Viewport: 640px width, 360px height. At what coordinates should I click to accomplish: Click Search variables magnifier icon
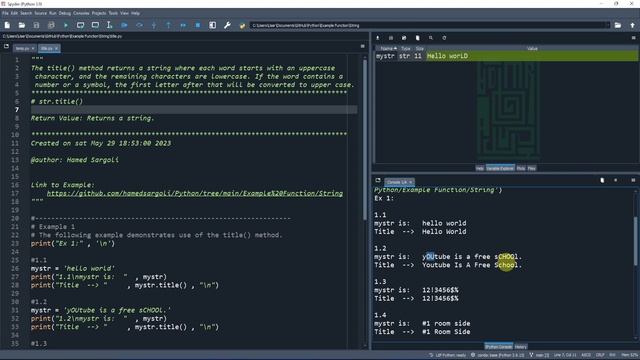tap(431, 38)
